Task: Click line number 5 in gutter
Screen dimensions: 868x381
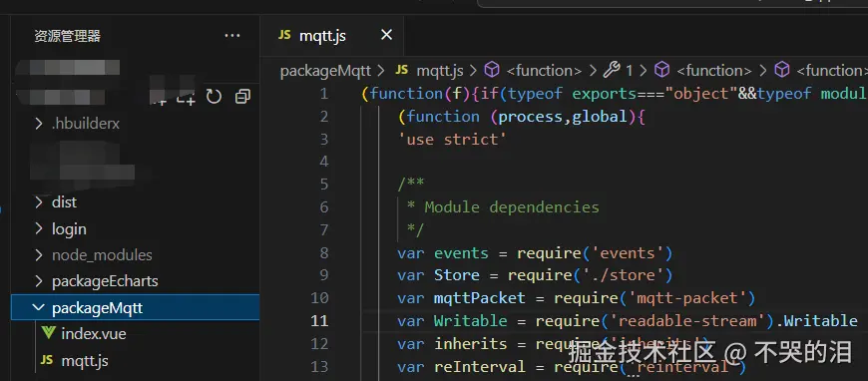Action: click(x=324, y=185)
